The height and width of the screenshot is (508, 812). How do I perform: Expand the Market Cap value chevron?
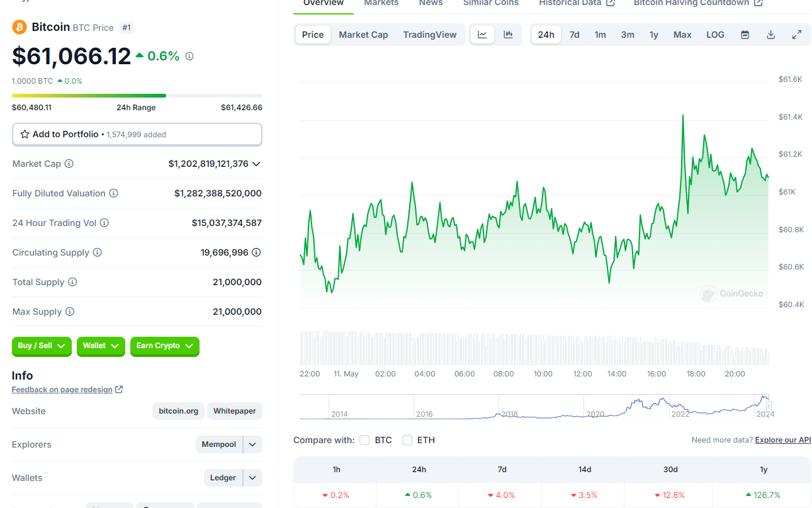tap(256, 164)
